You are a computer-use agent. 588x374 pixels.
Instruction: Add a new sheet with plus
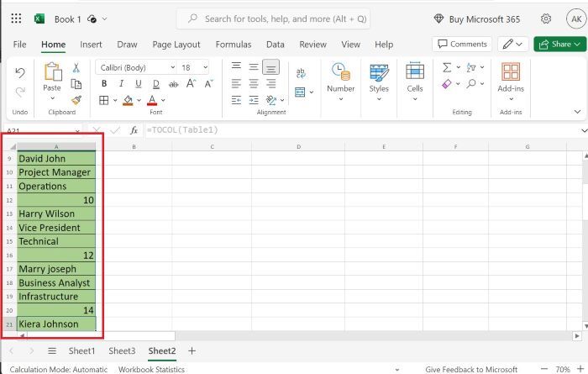coord(192,350)
